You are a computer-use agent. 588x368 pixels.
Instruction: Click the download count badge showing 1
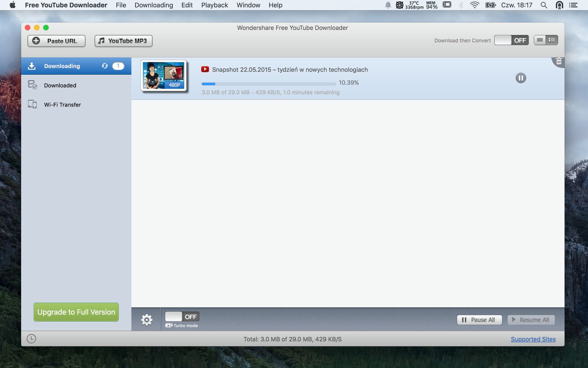(118, 66)
